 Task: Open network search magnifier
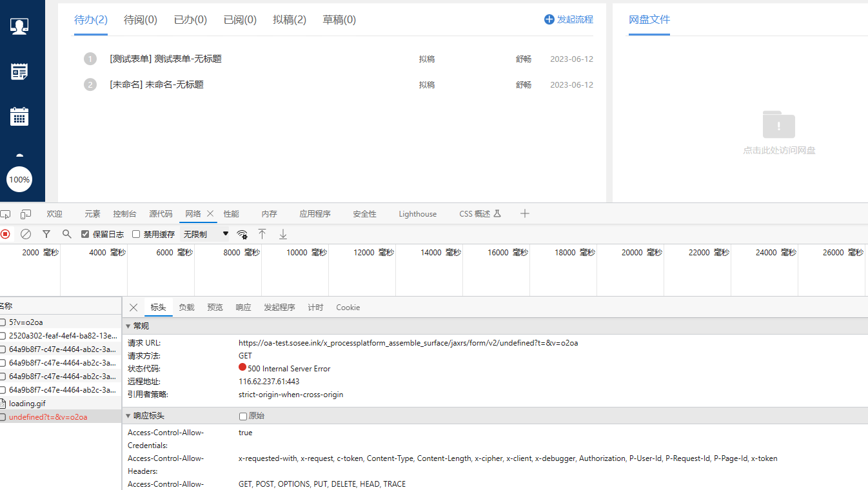(x=67, y=234)
